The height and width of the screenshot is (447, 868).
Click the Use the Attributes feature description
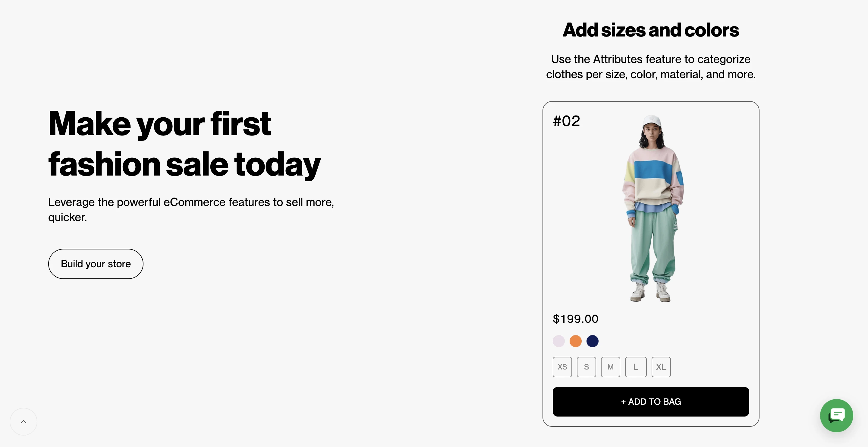(651, 66)
